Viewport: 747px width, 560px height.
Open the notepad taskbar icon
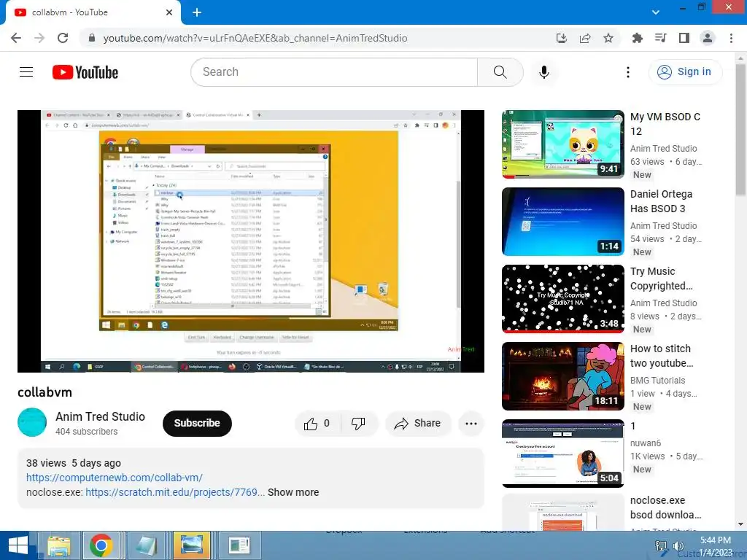146,545
